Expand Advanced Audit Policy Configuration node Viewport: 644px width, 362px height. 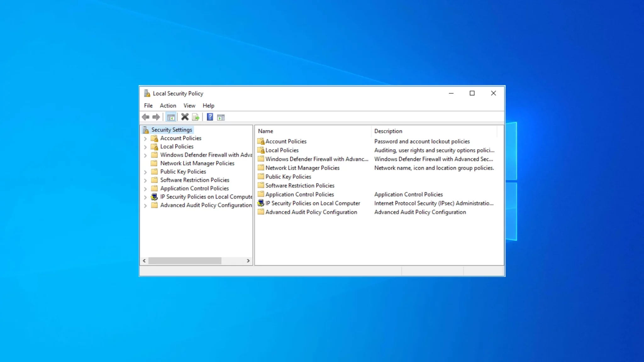145,206
